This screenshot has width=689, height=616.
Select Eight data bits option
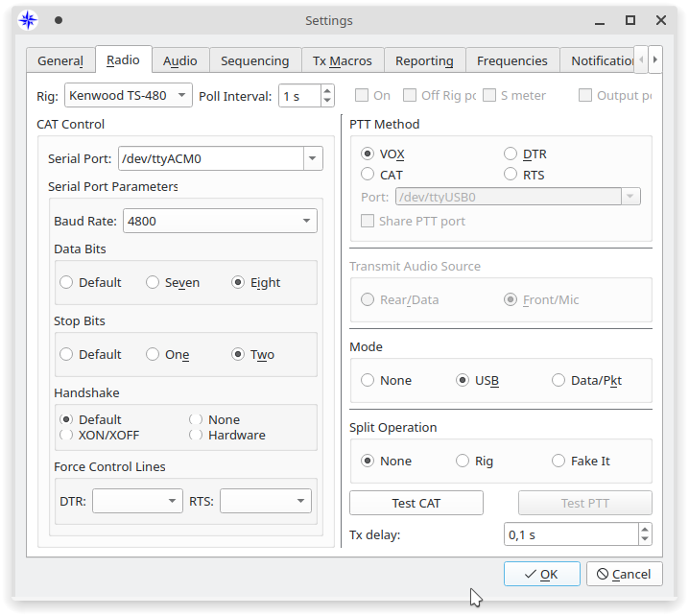pyautogui.click(x=238, y=283)
